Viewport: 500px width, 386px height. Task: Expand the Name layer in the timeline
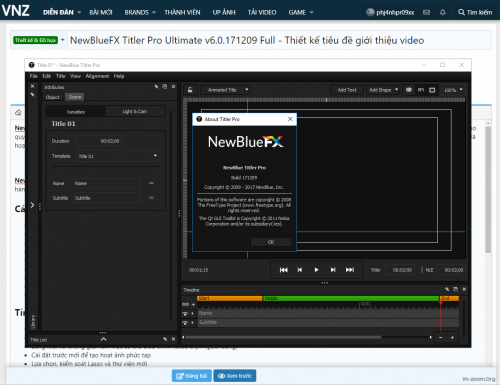click(x=193, y=314)
